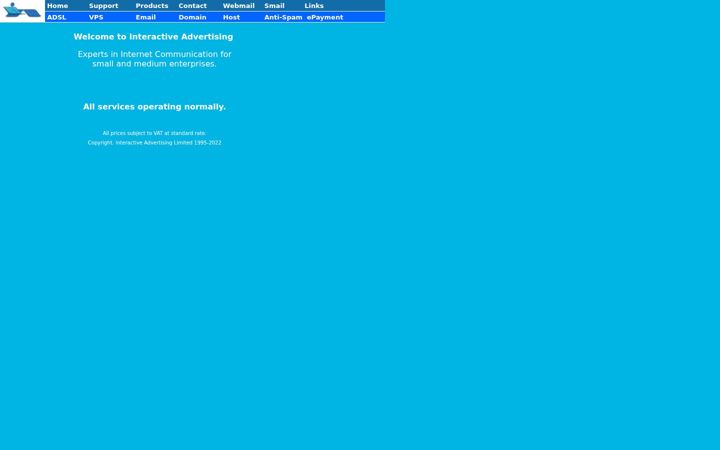Select the Email product link

coord(146,17)
